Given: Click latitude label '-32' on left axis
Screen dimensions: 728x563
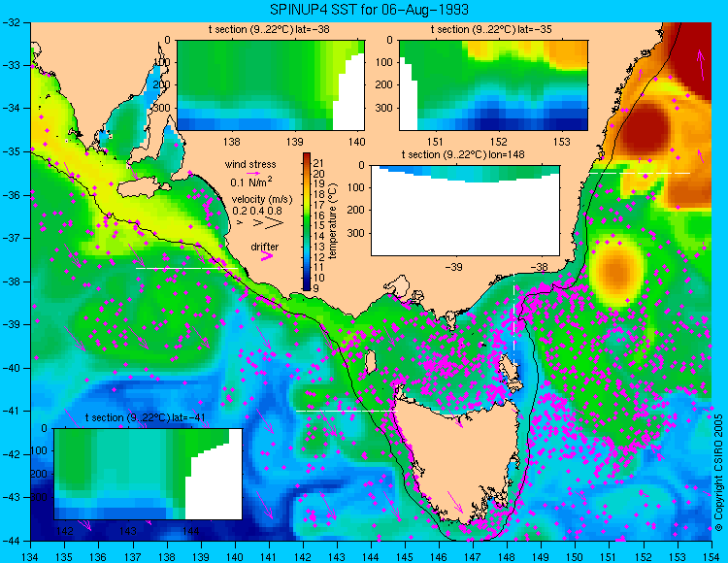Looking at the screenshot, I should click(11, 22).
